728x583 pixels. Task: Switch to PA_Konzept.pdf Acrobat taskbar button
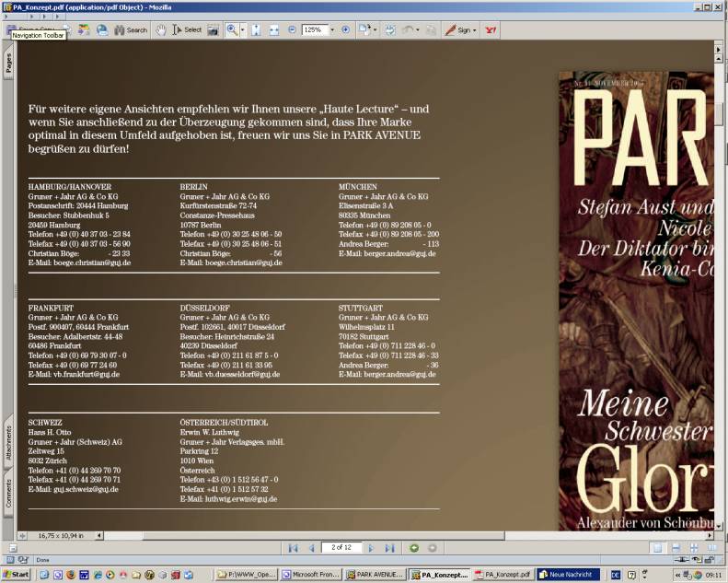(x=503, y=575)
